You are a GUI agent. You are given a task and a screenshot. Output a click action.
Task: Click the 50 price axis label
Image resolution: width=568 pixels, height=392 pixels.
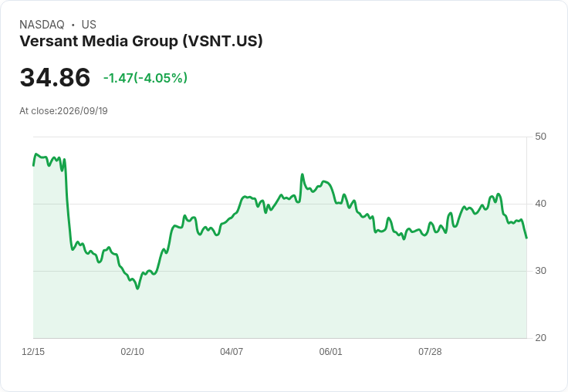click(540, 137)
